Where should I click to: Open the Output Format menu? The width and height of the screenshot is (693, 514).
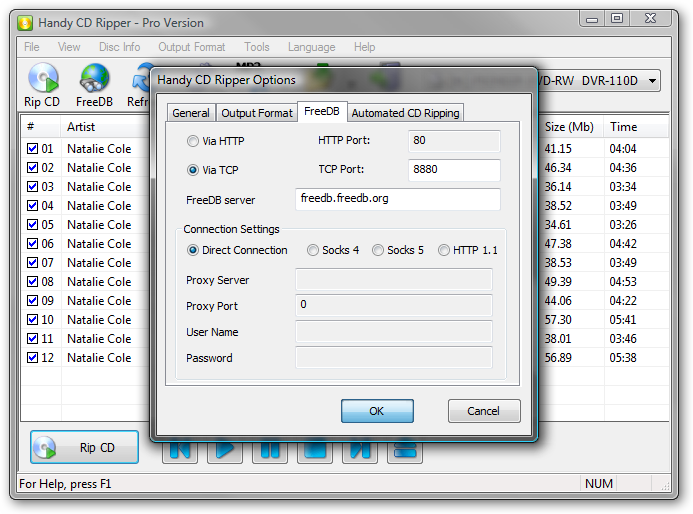pos(192,47)
